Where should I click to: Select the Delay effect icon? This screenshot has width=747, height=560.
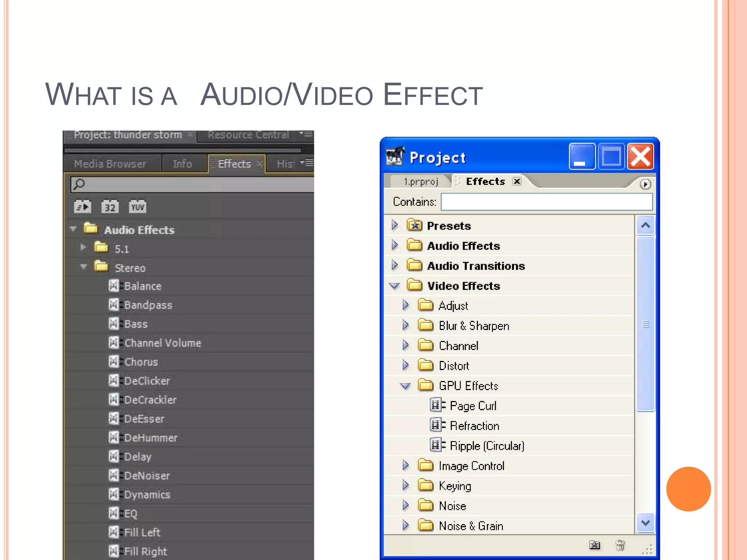[x=114, y=456]
